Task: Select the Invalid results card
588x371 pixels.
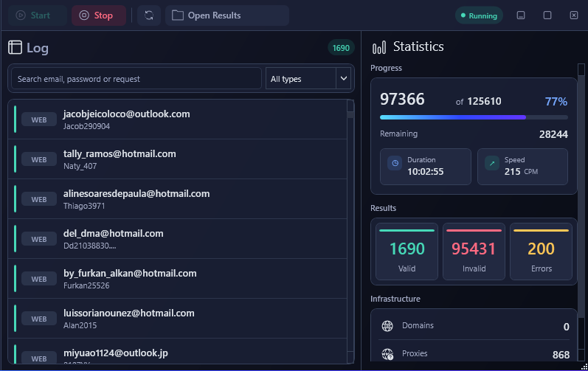Action: coord(474,252)
